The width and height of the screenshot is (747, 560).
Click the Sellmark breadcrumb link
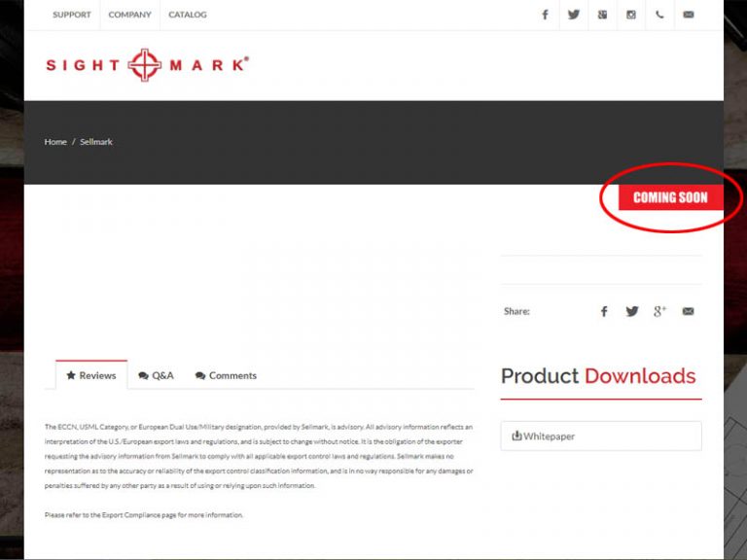pos(96,142)
